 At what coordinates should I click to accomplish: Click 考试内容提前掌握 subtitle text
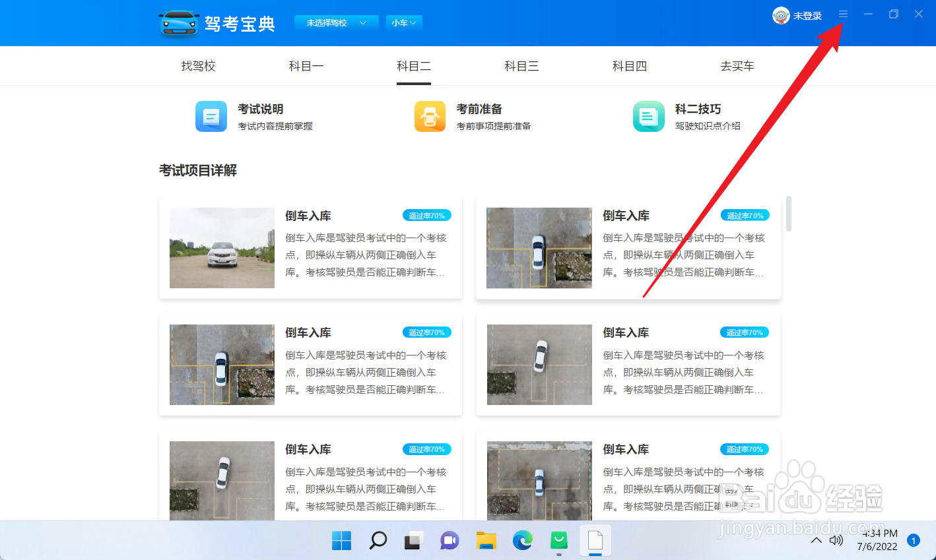point(275,126)
